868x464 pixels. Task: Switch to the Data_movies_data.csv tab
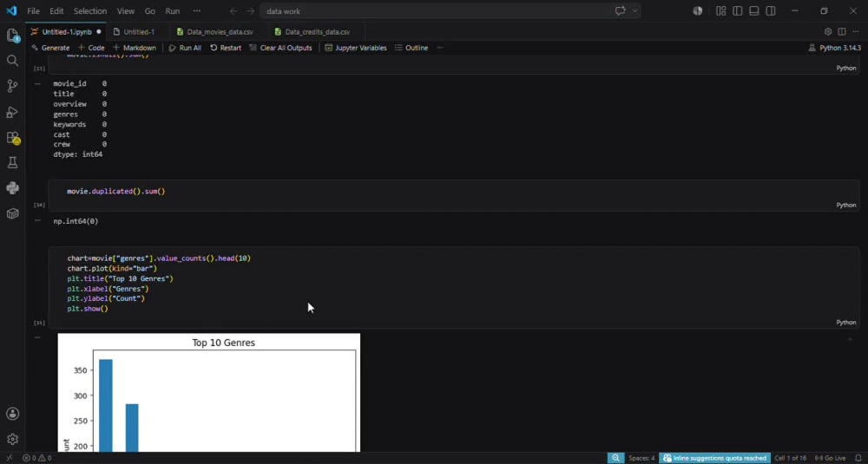click(220, 32)
